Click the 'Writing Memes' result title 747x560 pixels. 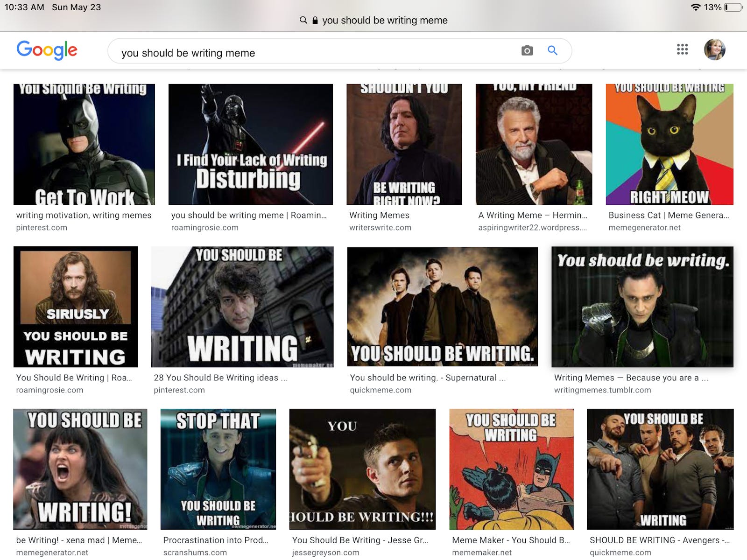[379, 215]
